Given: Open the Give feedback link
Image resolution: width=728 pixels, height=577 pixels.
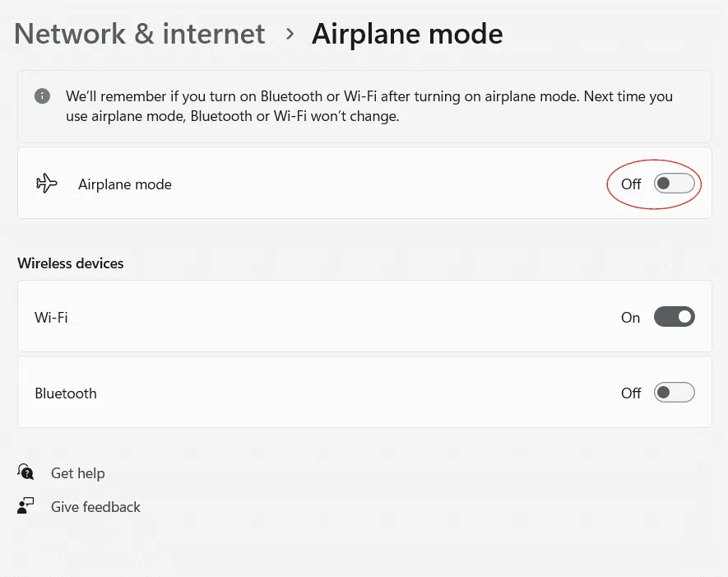Looking at the screenshot, I should pyautogui.click(x=95, y=507).
